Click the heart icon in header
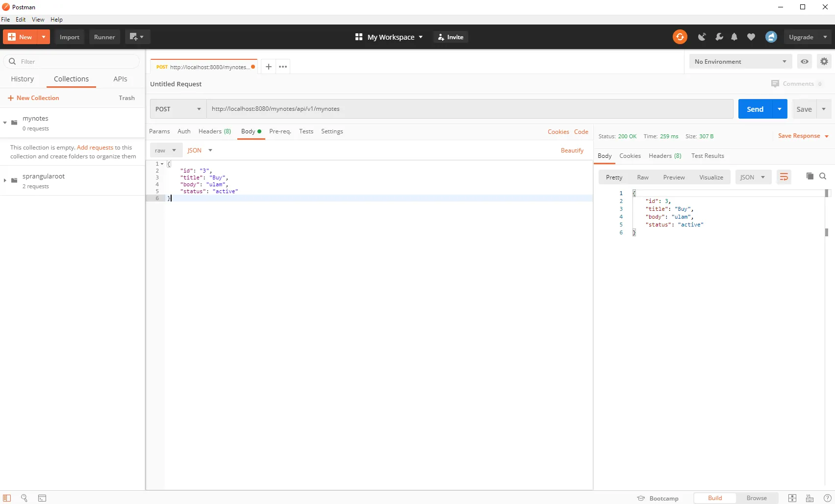This screenshot has width=835, height=504. pos(751,37)
